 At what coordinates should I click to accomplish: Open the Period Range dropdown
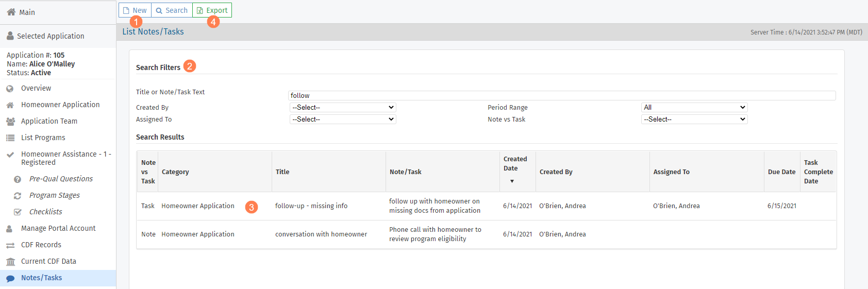[694, 108]
